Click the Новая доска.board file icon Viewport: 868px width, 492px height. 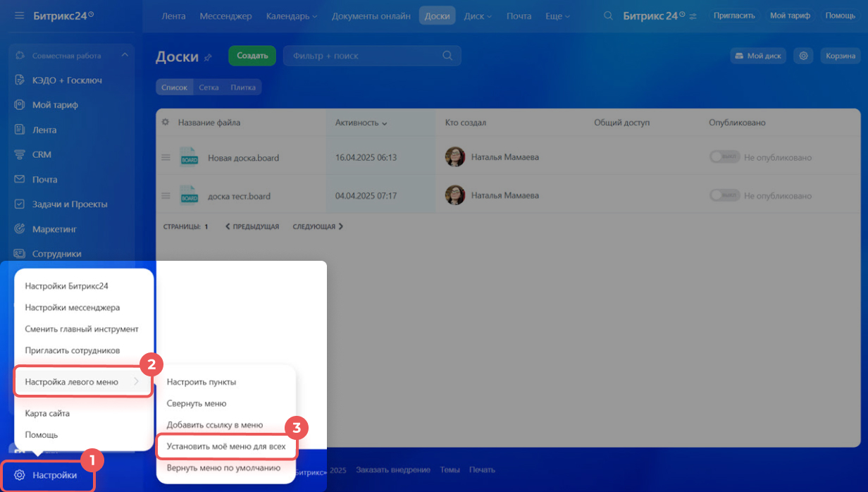[x=189, y=156]
